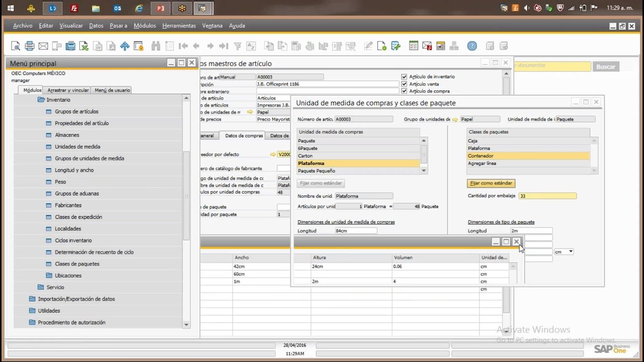Click the Find binoculars toolbar icon
The width and height of the screenshot is (644, 362).
click(155, 46)
